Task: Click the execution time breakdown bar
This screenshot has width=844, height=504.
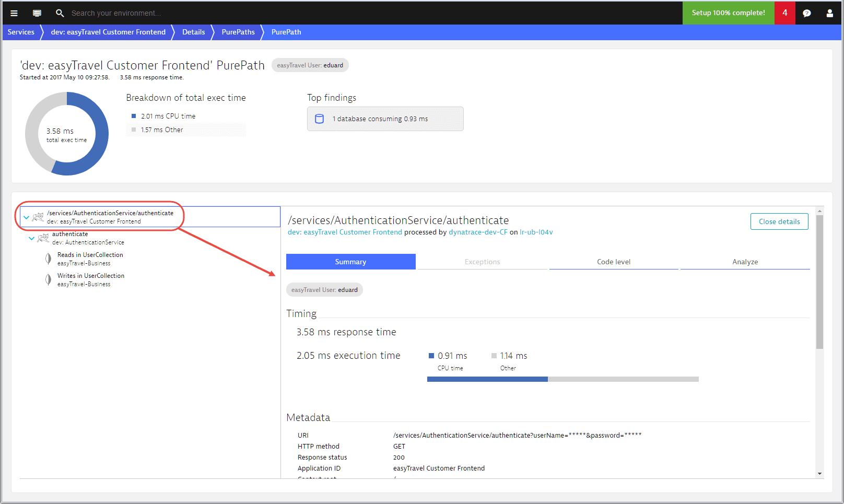Action: (563, 379)
